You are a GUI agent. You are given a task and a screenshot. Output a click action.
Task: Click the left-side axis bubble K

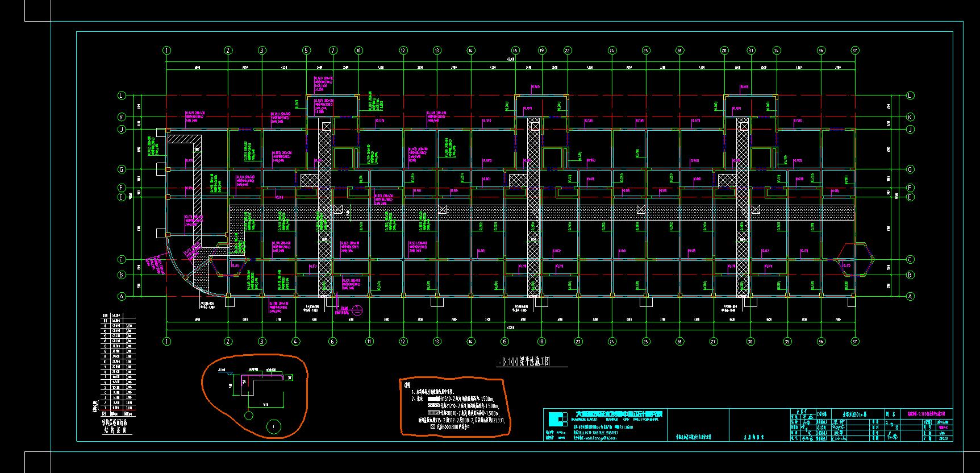coord(121,117)
